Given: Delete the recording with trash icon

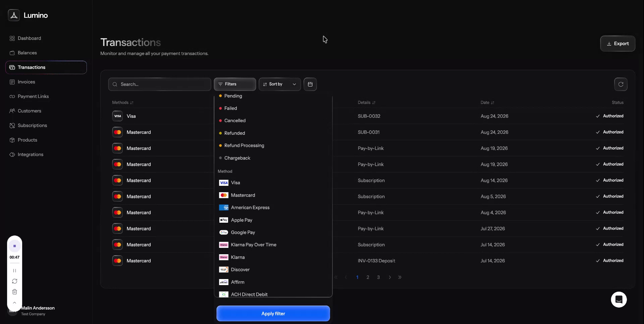Looking at the screenshot, I should pos(14,292).
